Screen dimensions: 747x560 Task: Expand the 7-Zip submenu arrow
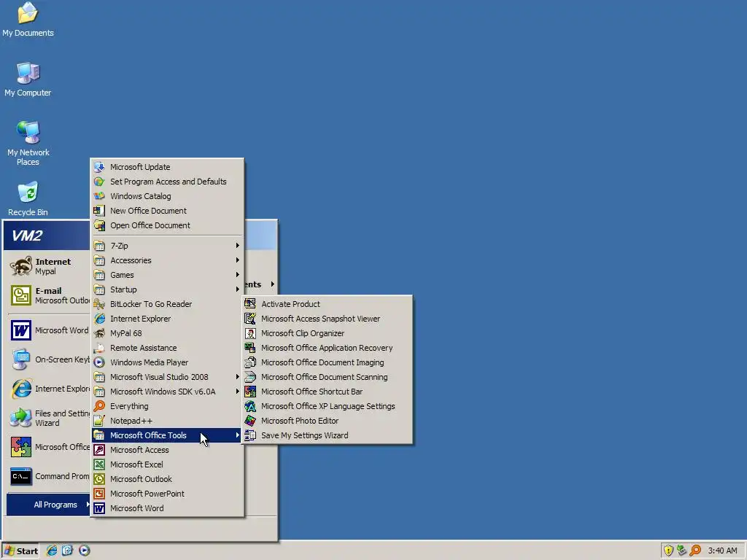click(x=237, y=246)
